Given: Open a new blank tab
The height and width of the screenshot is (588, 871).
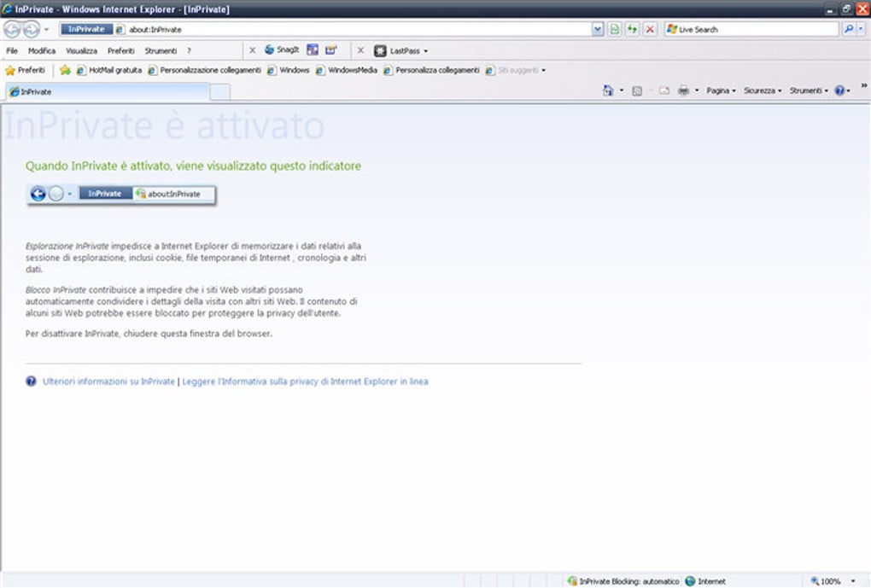Looking at the screenshot, I should (220, 92).
